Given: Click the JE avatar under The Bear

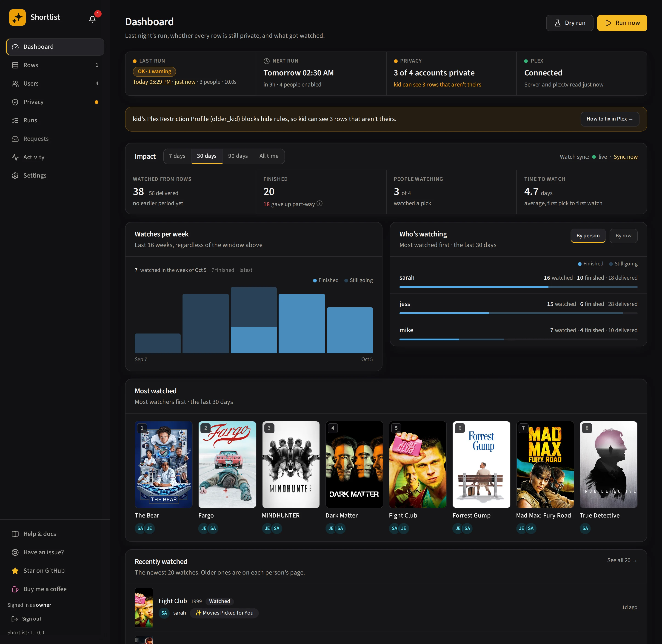Looking at the screenshot, I should point(149,528).
